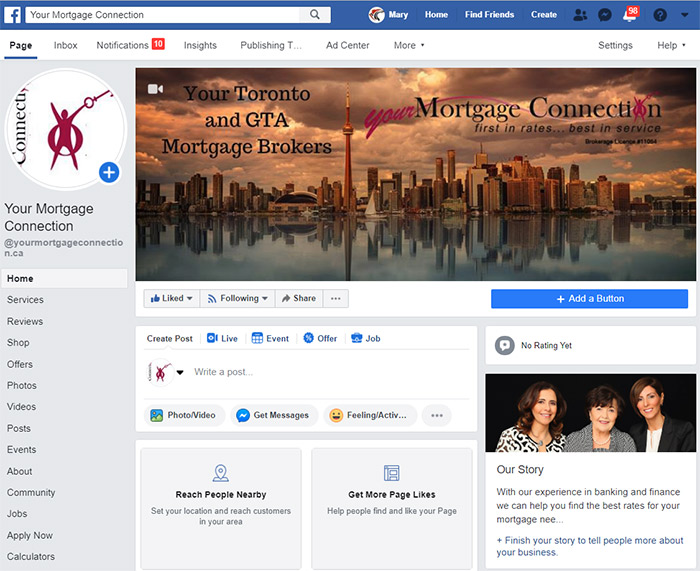The height and width of the screenshot is (571, 700).
Task: Open the Messenger icon in top bar
Action: coord(604,15)
